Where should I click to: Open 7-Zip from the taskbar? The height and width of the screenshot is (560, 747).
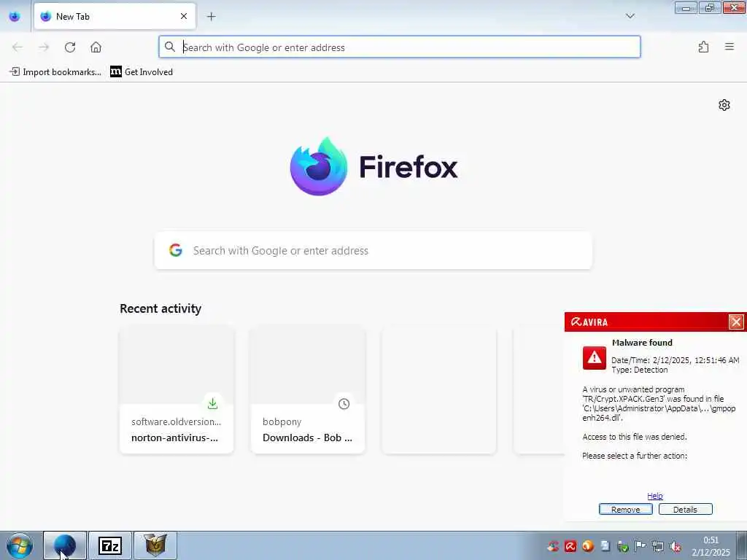pyautogui.click(x=110, y=545)
